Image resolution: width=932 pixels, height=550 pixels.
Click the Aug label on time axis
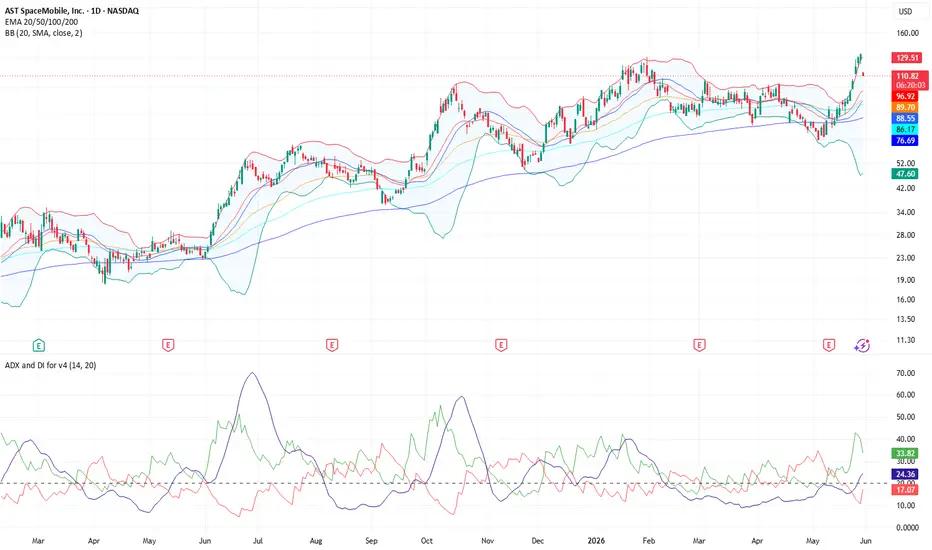click(316, 540)
